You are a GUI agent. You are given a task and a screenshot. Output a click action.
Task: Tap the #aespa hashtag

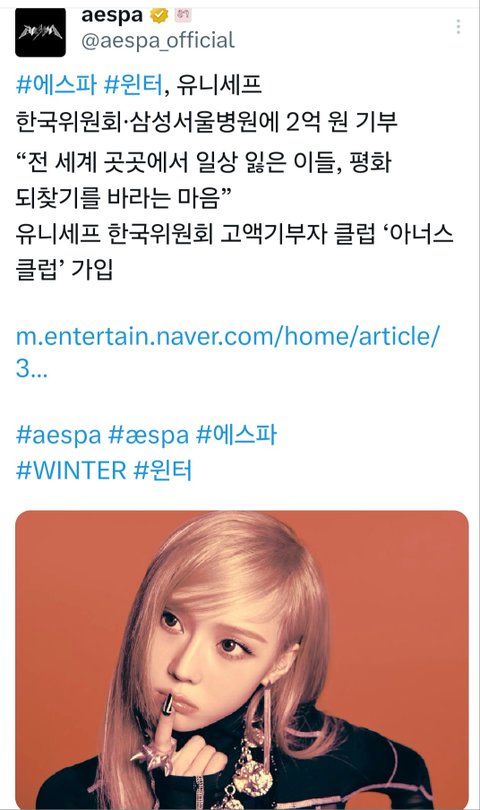point(58,435)
